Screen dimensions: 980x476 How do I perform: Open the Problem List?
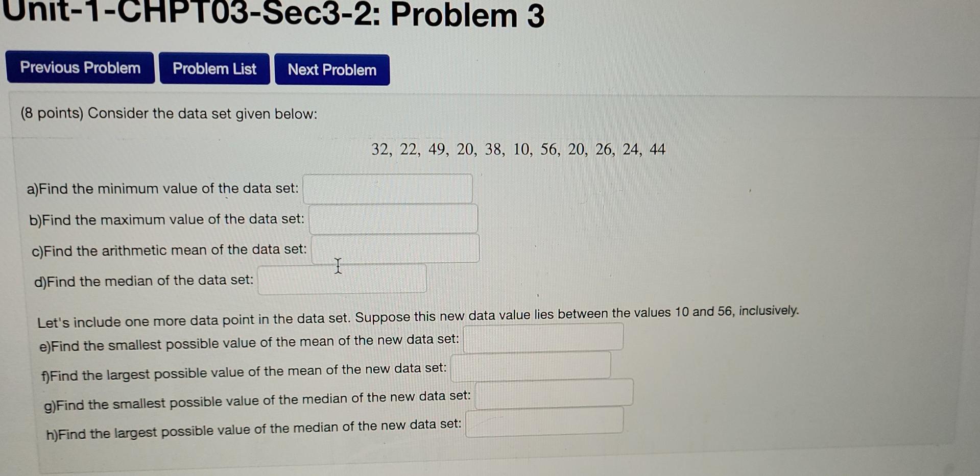214,68
